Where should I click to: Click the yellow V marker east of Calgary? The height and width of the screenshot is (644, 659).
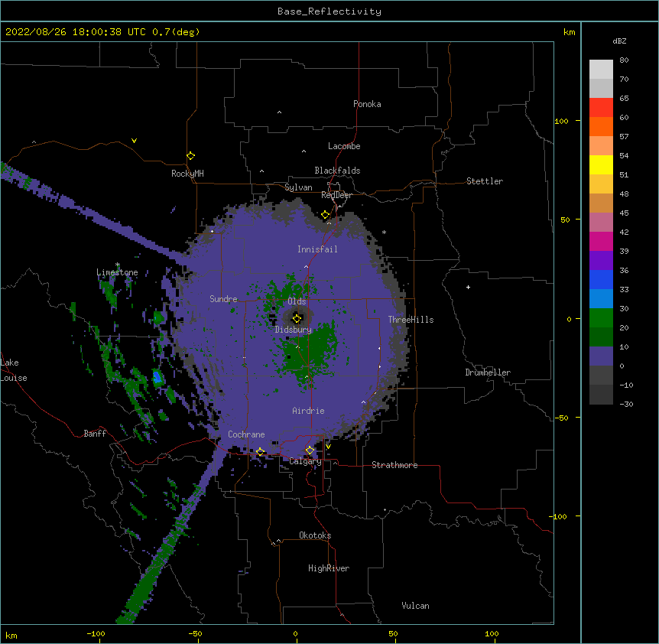328,447
